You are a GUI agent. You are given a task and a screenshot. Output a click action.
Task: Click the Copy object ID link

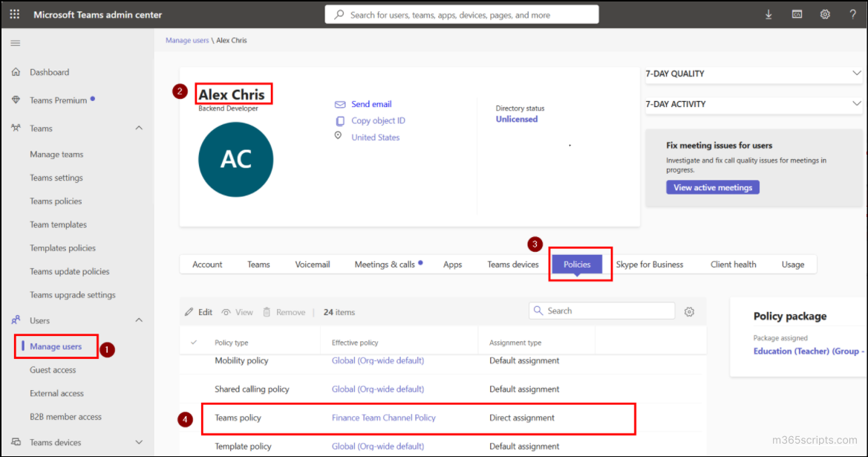(378, 121)
